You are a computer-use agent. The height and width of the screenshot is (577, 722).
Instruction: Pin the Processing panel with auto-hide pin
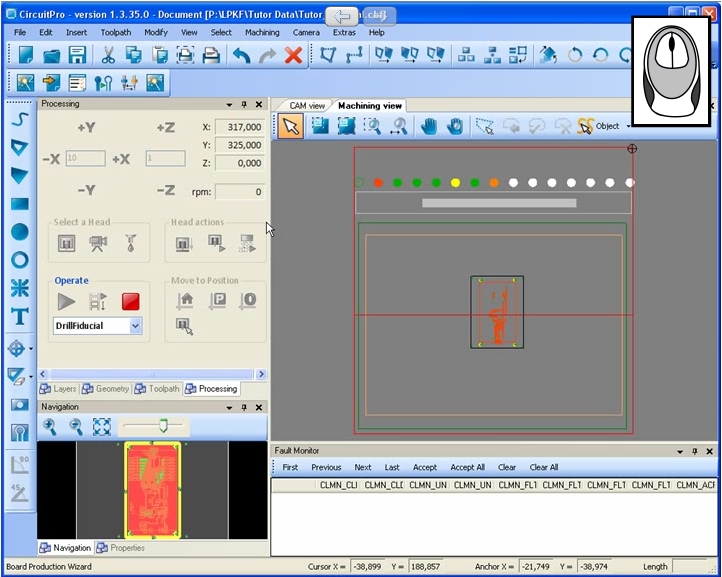[245, 104]
